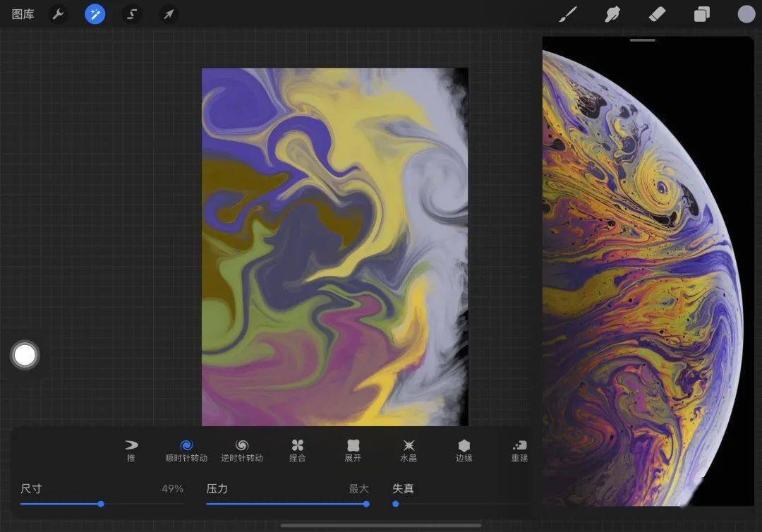Image resolution: width=762 pixels, height=532 pixels.
Task: Click the 失真 distortion slider handle
Action: (x=396, y=504)
